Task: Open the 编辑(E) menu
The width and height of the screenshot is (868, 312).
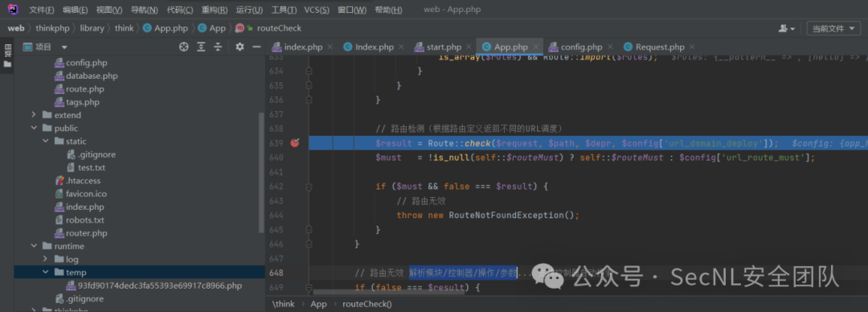Action: (x=76, y=10)
